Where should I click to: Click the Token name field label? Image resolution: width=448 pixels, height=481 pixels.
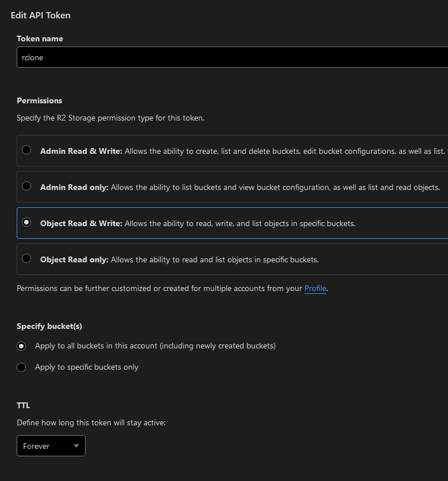pyautogui.click(x=40, y=38)
